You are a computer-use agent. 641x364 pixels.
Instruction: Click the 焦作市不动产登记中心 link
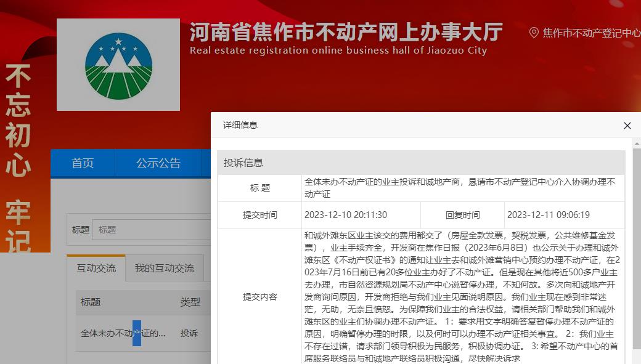point(591,33)
